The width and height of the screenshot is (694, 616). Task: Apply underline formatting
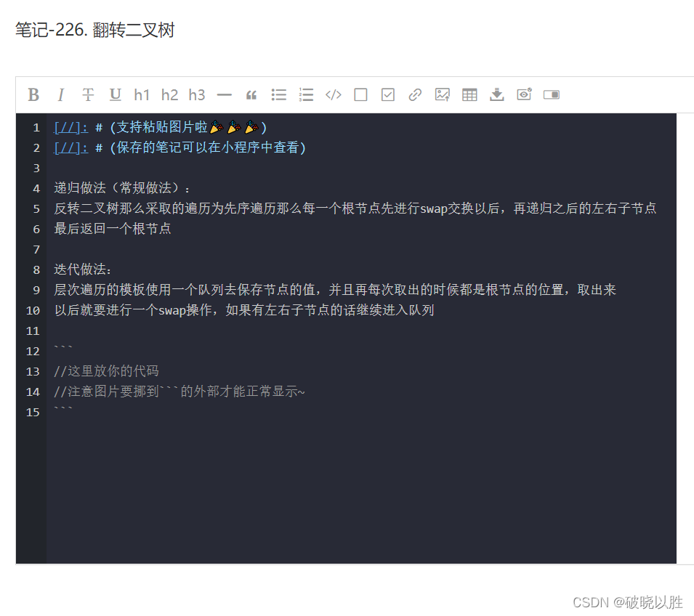point(115,94)
